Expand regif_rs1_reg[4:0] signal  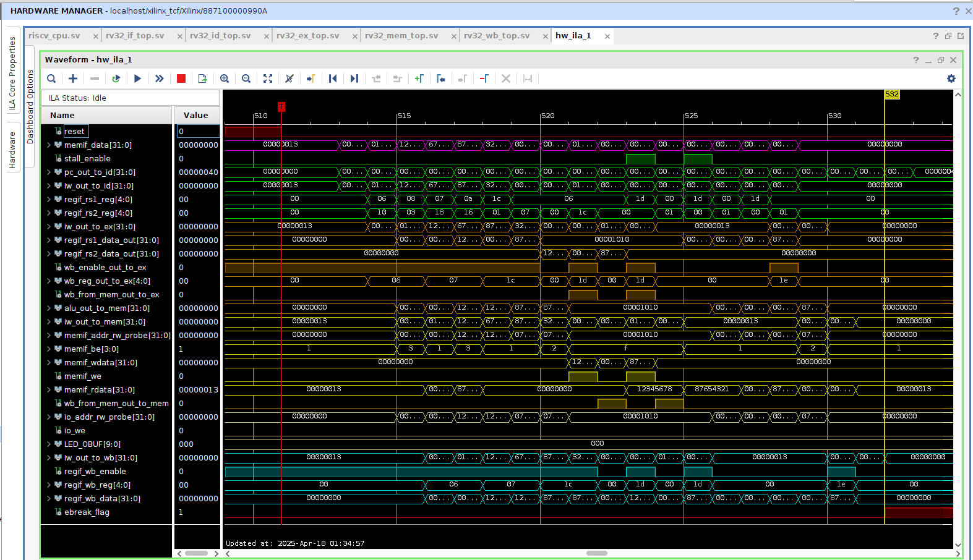[49, 200]
